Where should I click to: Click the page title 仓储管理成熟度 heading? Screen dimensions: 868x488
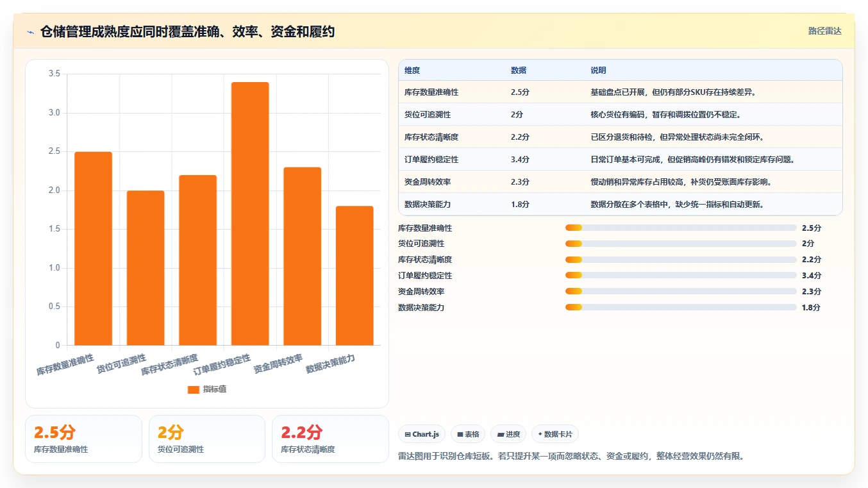187,31
